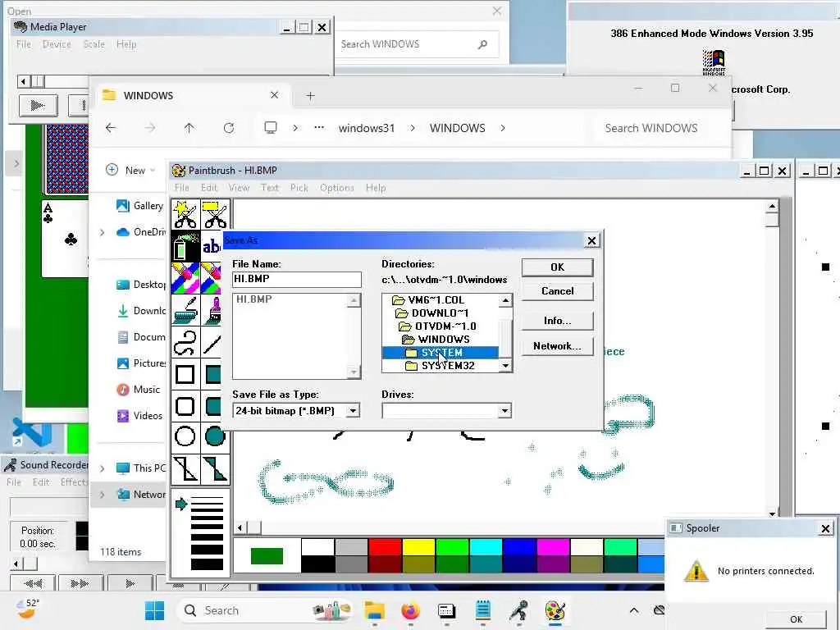Open Sound Recorder Edit menu

(41, 482)
